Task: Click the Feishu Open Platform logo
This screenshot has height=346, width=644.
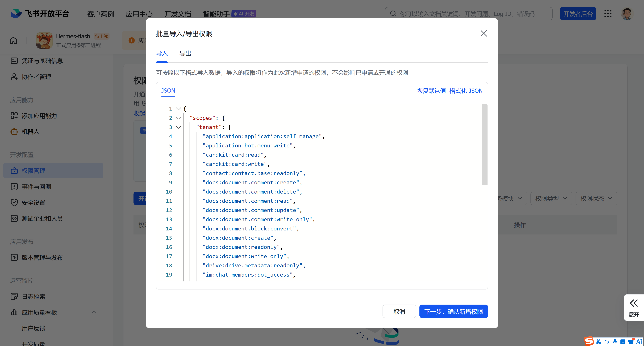Action: pyautogui.click(x=40, y=13)
